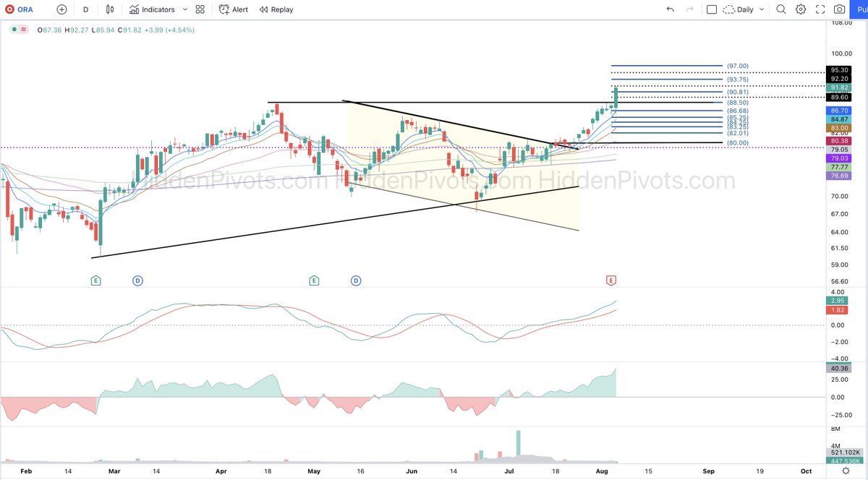Image resolution: width=868 pixels, height=480 pixels.
Task: Change bar style via the candles icon
Action: (109, 9)
